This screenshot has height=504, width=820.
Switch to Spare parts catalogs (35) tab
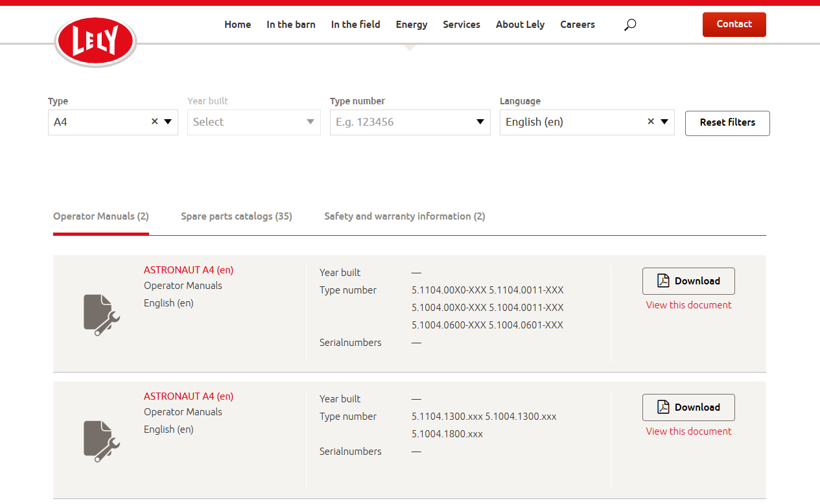point(237,216)
